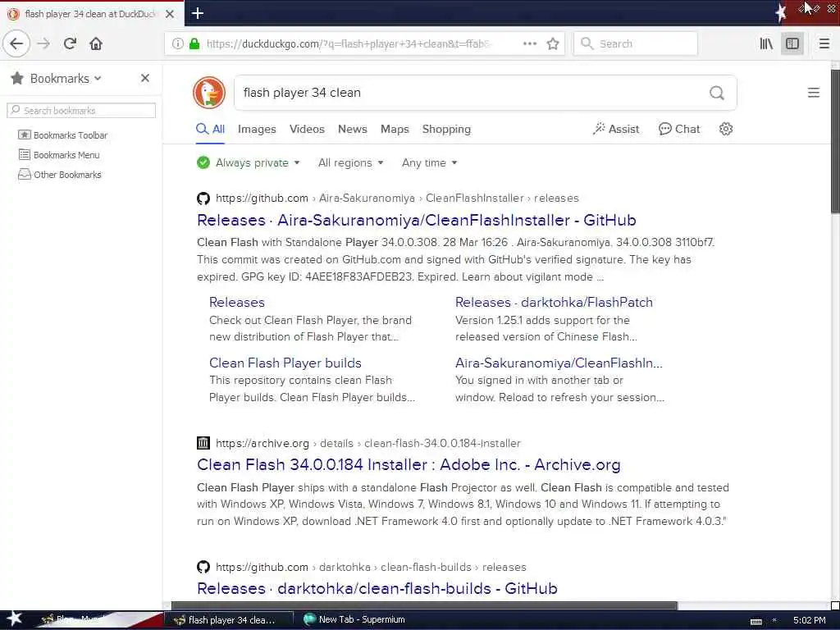Switch to New Tab - Supermium taskbar window
The width and height of the screenshot is (840, 630).
pyautogui.click(x=354, y=620)
